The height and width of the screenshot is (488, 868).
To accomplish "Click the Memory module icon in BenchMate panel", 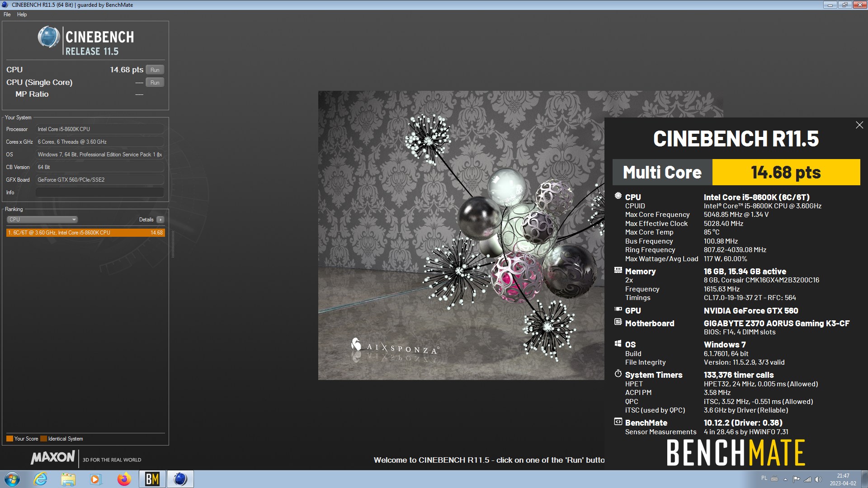I will pos(618,270).
